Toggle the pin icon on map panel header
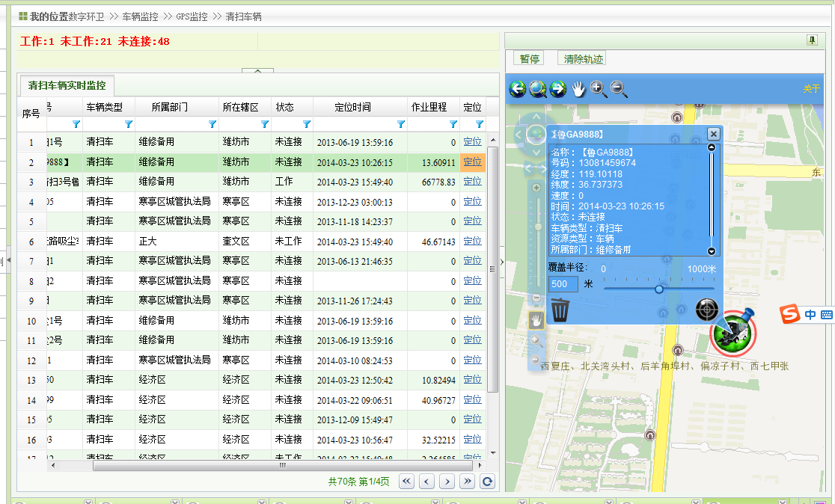This screenshot has height=504, width=835. 812,40
